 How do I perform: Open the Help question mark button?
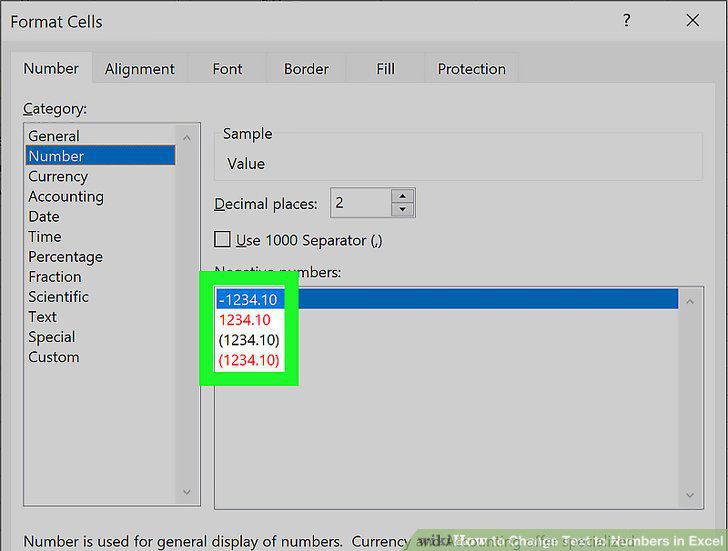tap(626, 20)
